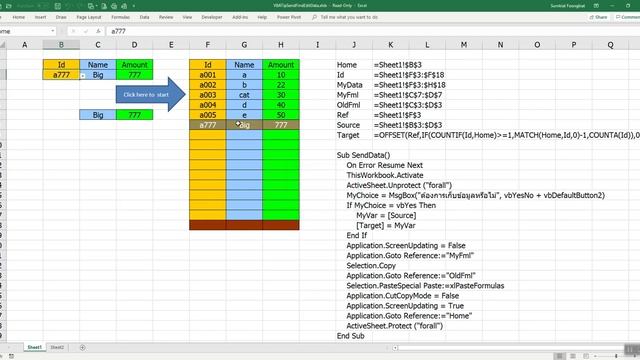Screen dimensions: 640x360
Task: Select column F header
Action: tap(208, 44)
